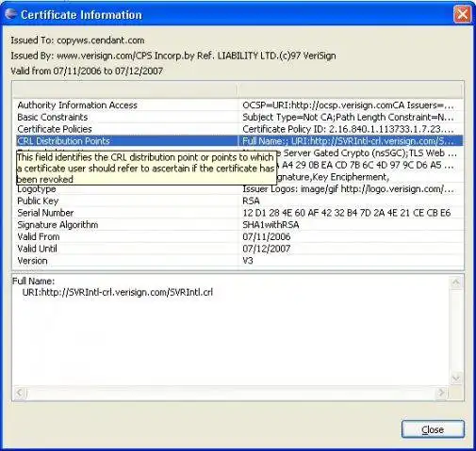Select the Signature Algorithm row
The image size is (476, 451).
click(x=238, y=225)
